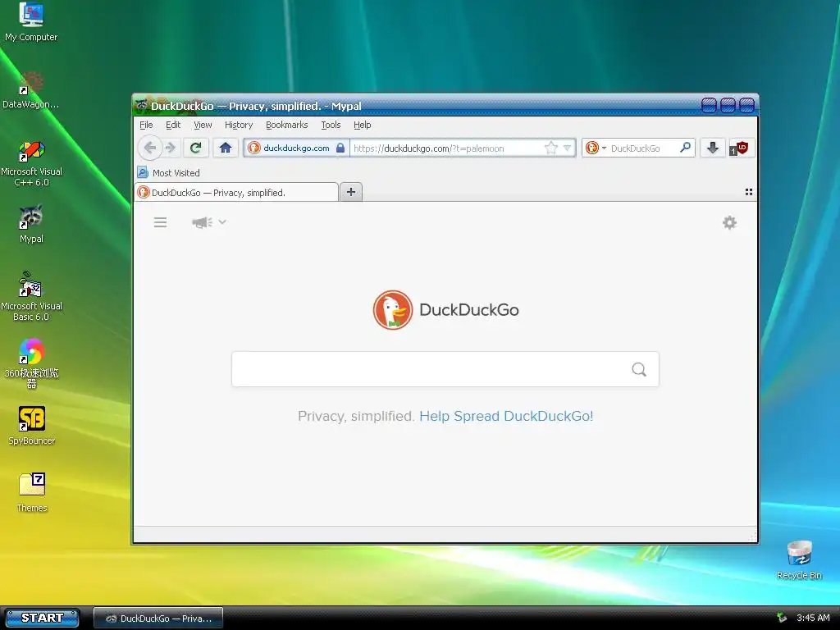Select the Mypal raccoon desktop shortcut
840x630 pixels.
[31, 224]
